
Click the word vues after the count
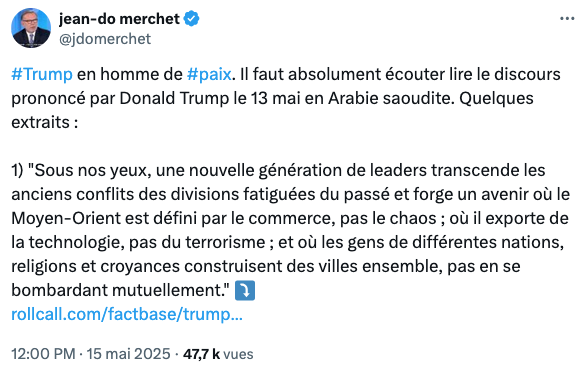238,354
